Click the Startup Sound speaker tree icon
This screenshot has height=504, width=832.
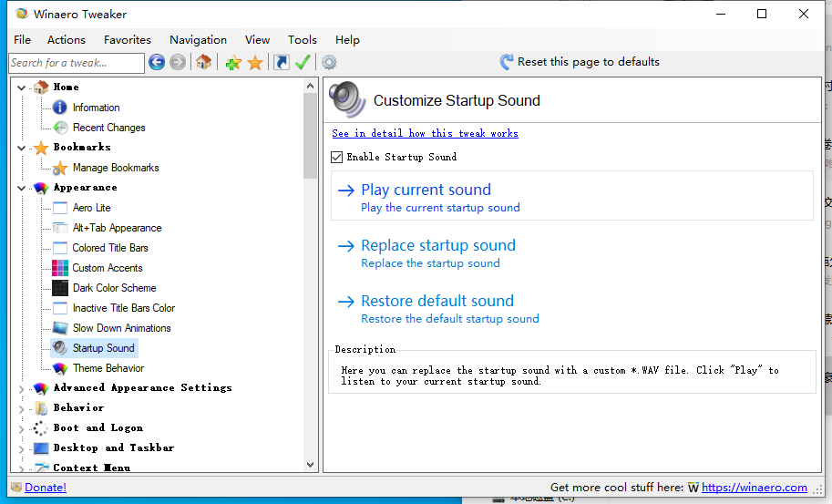tap(60, 348)
